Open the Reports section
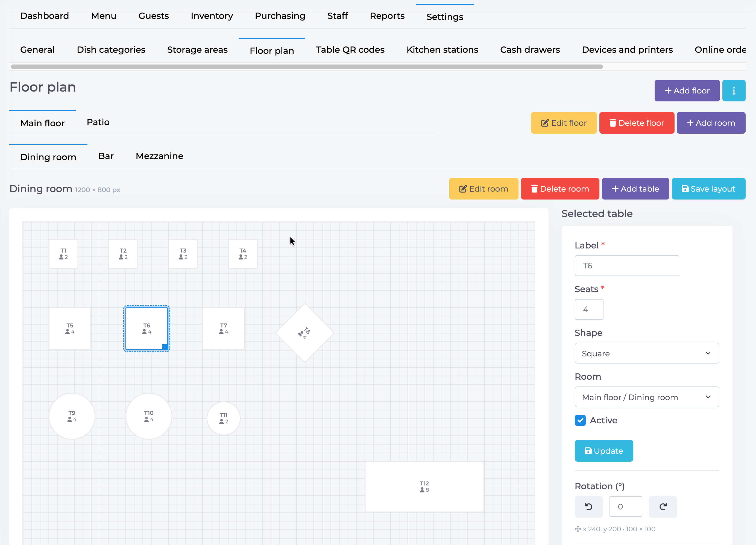This screenshot has width=756, height=545. [387, 16]
